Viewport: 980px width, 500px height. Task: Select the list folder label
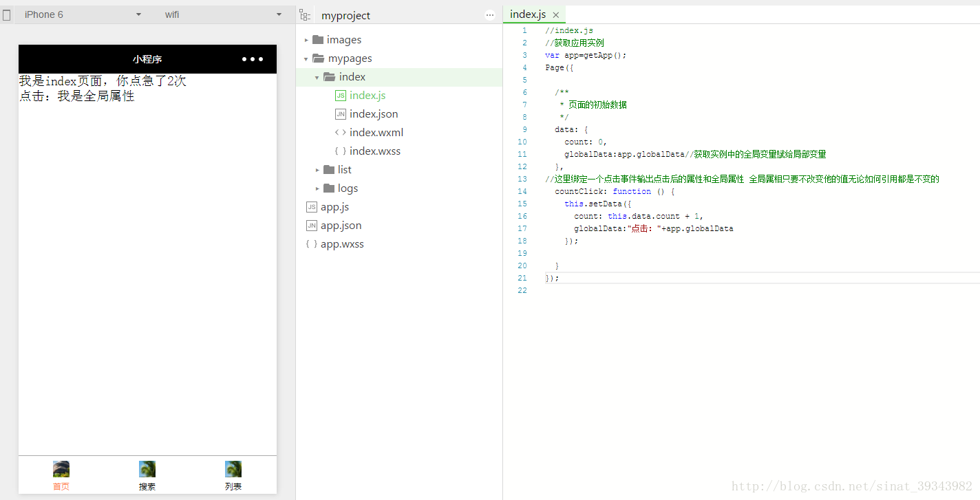pos(345,170)
